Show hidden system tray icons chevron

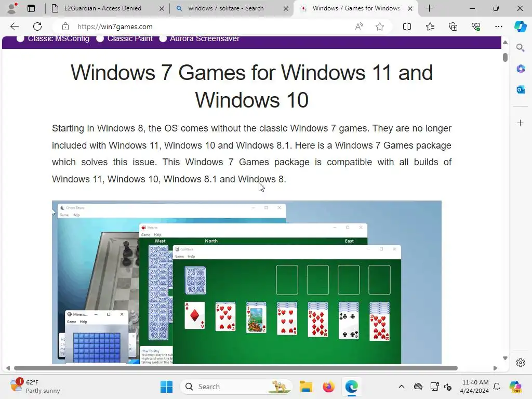[402, 387]
